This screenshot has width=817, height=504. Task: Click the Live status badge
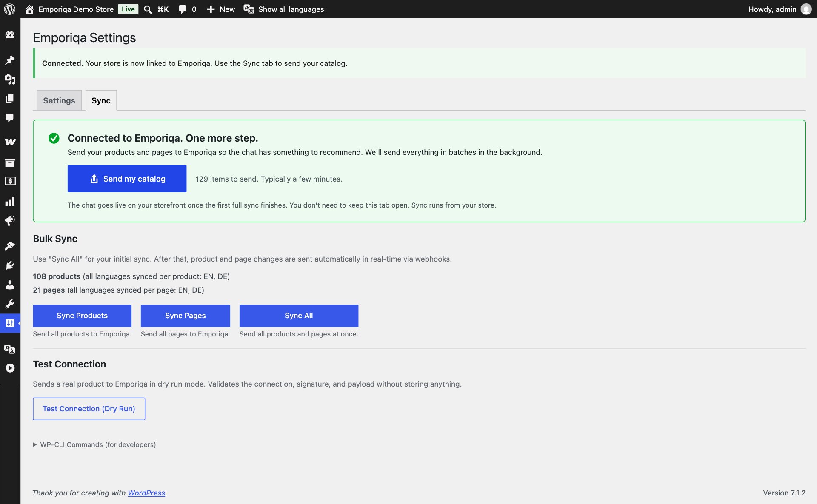[128, 9]
